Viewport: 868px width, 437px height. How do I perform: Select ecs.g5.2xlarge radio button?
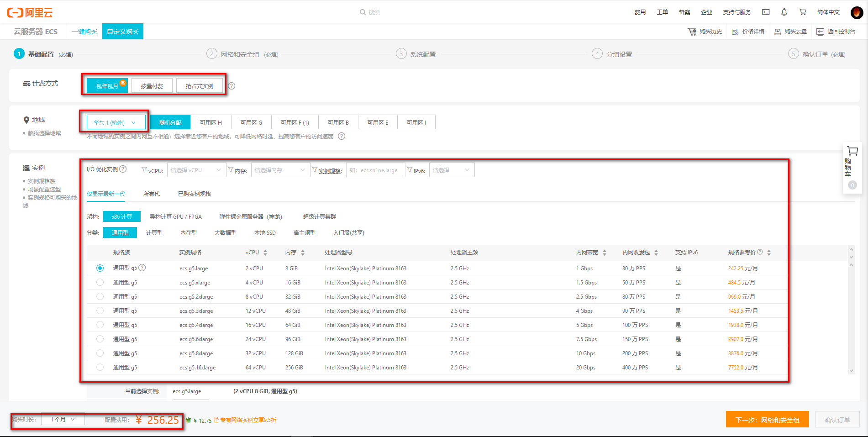(100, 296)
